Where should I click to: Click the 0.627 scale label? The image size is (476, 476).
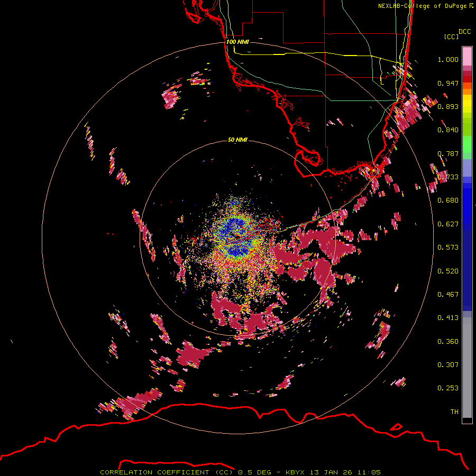(x=448, y=224)
